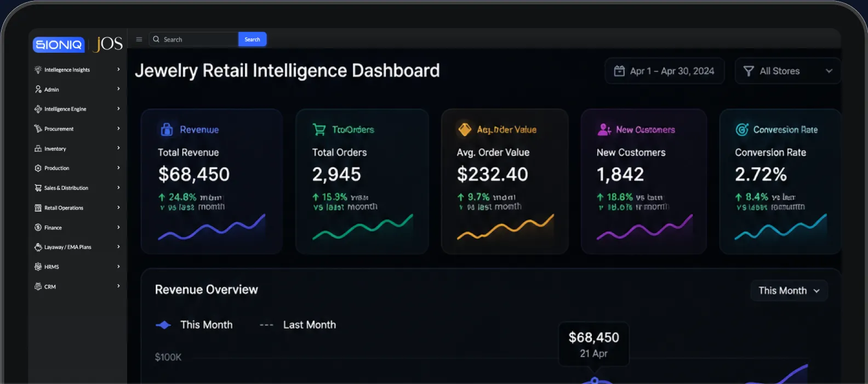Click the Revenue shopping bag icon

[167, 129]
